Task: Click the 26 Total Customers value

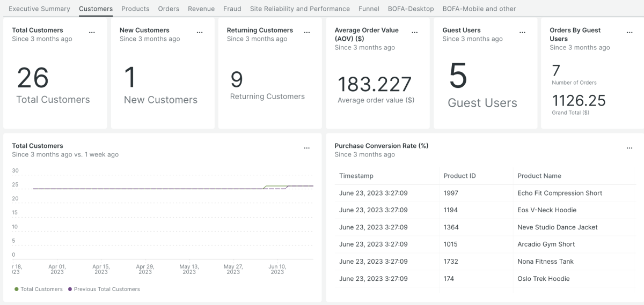Action: 33,78
